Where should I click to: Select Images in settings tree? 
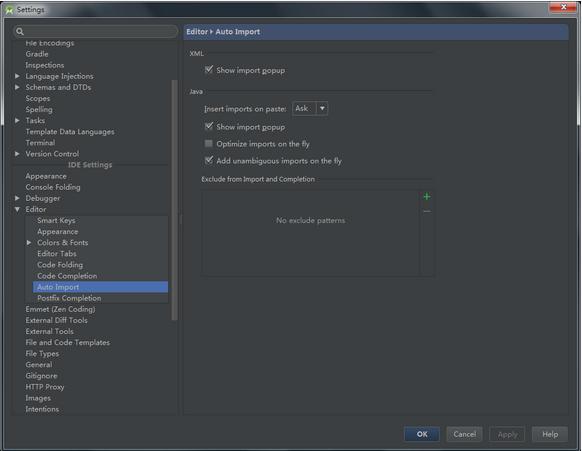click(x=38, y=398)
